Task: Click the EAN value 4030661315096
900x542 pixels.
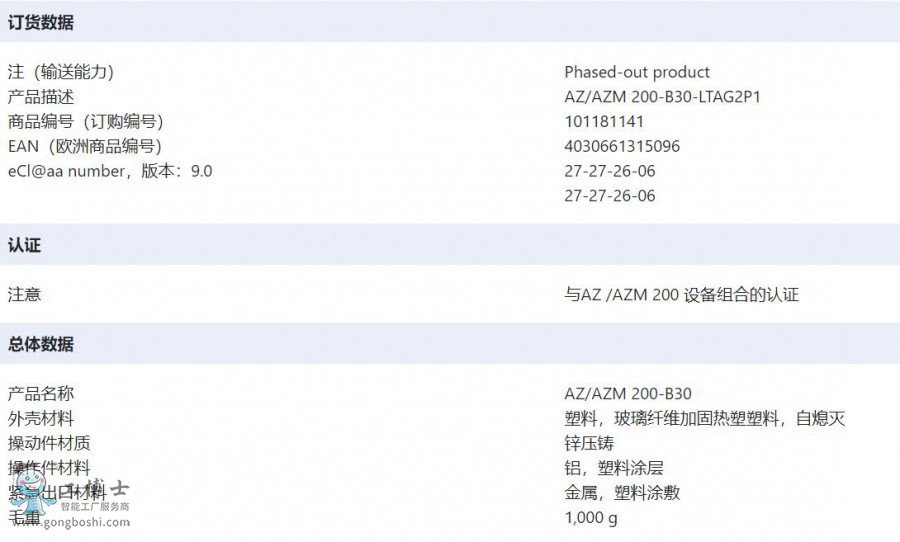Action: point(622,146)
